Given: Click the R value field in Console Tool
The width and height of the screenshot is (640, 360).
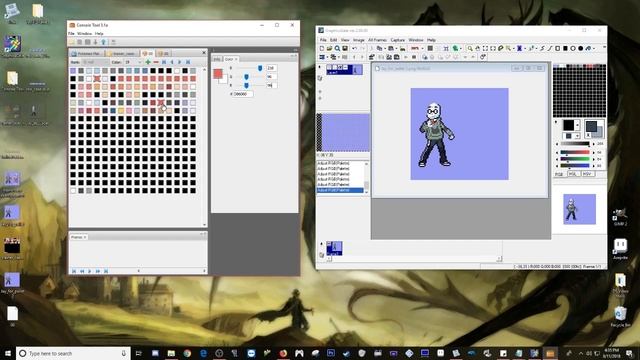Looking at the screenshot, I should tap(271, 68).
